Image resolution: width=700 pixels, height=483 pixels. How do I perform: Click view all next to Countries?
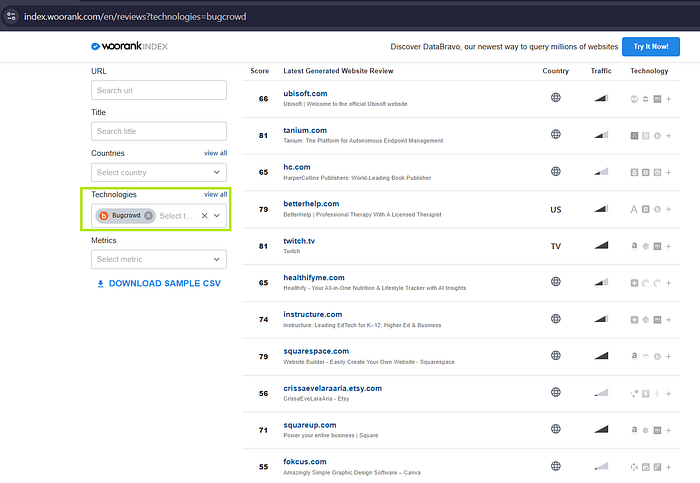(x=216, y=153)
